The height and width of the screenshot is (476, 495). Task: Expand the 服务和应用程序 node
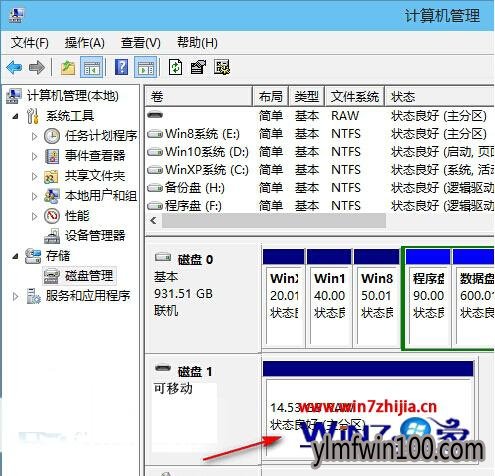(15, 296)
